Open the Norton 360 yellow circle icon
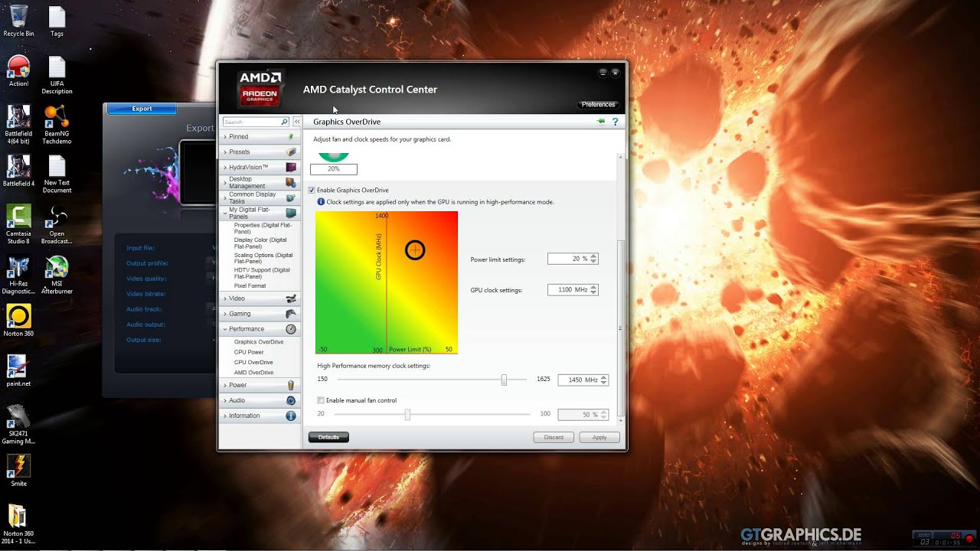Image resolution: width=980 pixels, height=551 pixels. [18, 321]
